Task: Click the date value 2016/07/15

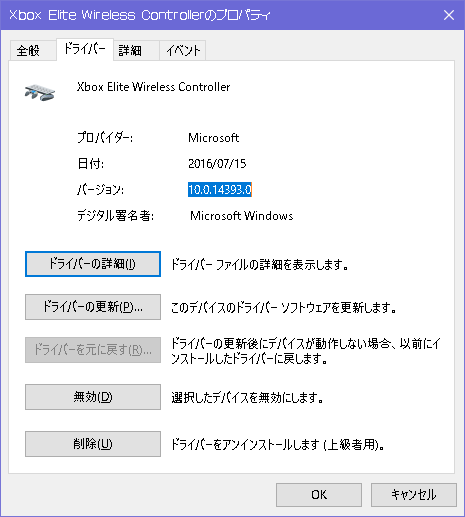Action: click(217, 164)
